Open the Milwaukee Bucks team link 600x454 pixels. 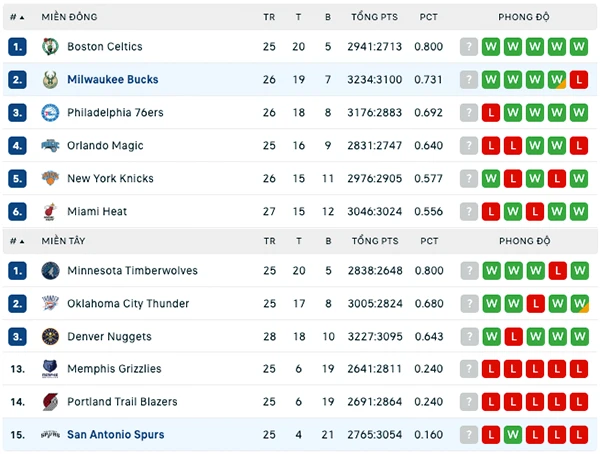(113, 80)
